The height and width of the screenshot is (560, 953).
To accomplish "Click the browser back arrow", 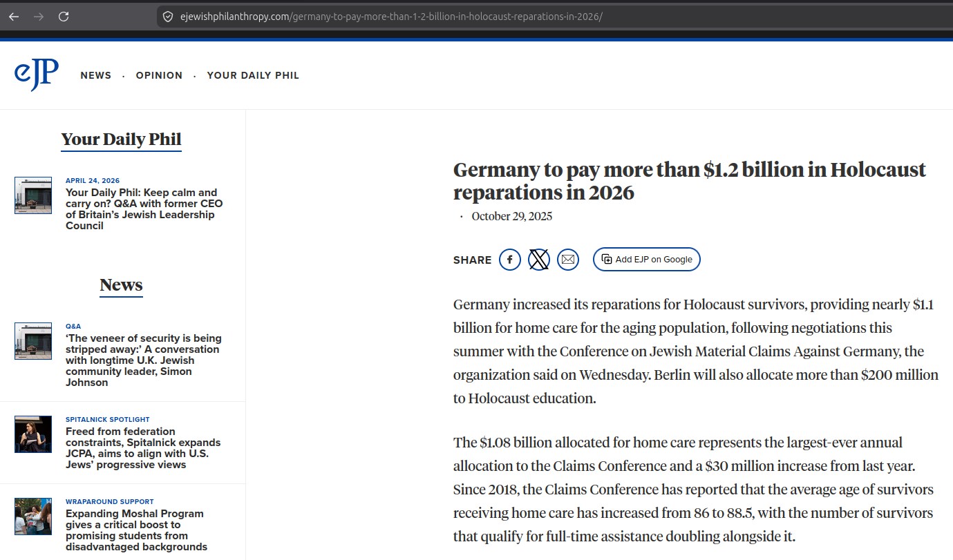I will pyautogui.click(x=14, y=17).
